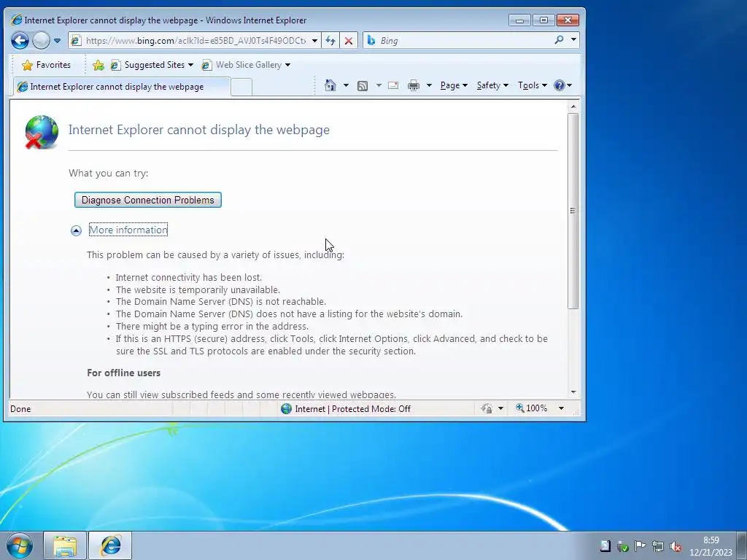Expand the address bar autocomplete dropdown
The width and height of the screenshot is (747, 560).
(x=314, y=41)
